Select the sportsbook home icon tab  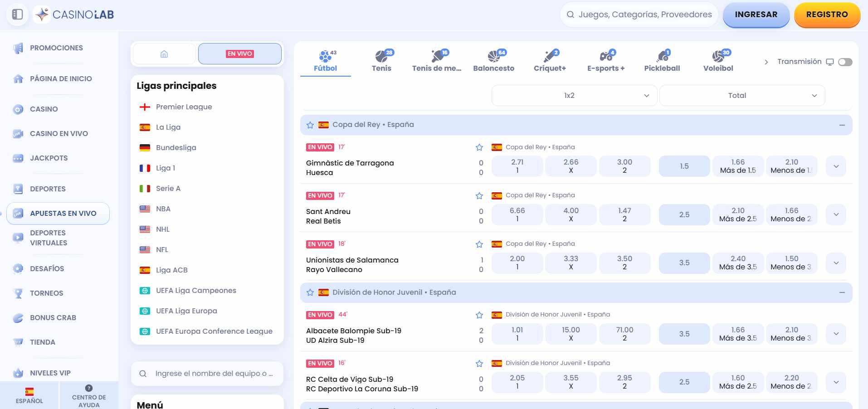[x=164, y=54]
